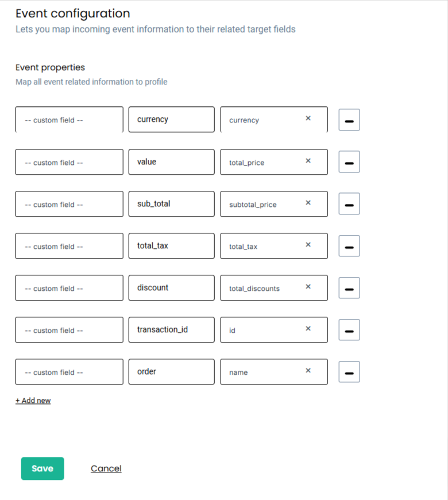Image resolution: width=448 pixels, height=500 pixels.
Task: Open custom field selector beside currency
Action: click(69, 120)
